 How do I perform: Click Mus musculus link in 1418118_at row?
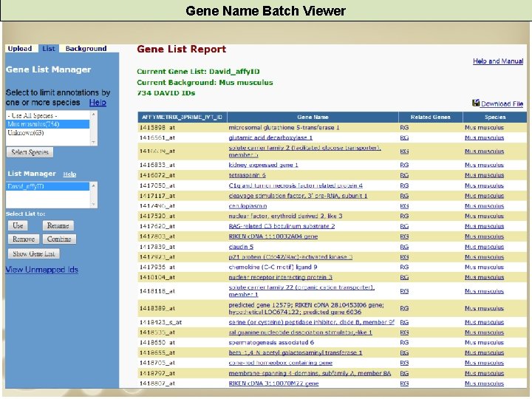coord(484,291)
